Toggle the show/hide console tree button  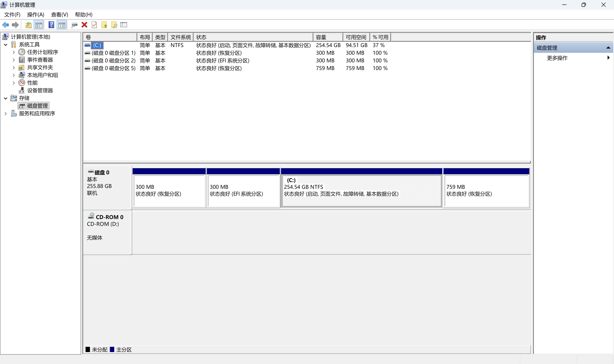39,25
